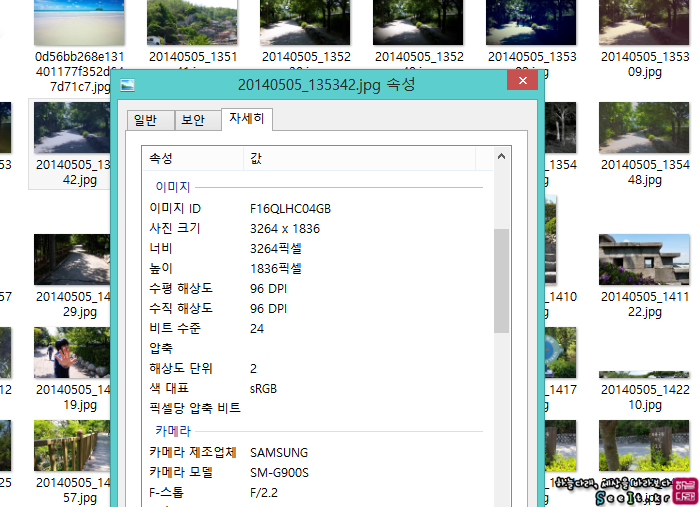Click the 이미지 section heading
Image resolution: width=700 pixels, height=507 pixels.
[x=173, y=187]
